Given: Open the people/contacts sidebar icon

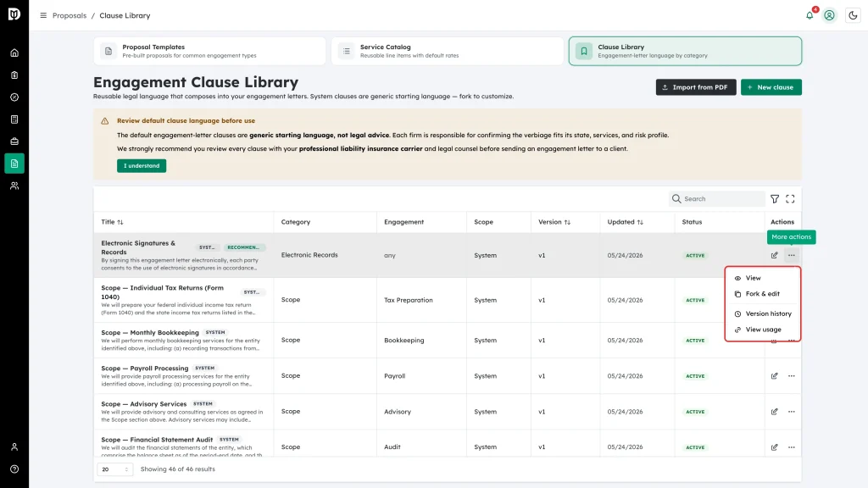Looking at the screenshot, I should tap(14, 186).
